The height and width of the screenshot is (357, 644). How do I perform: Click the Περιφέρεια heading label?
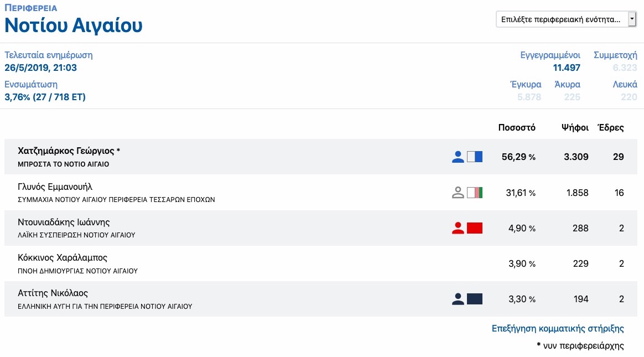(x=30, y=8)
